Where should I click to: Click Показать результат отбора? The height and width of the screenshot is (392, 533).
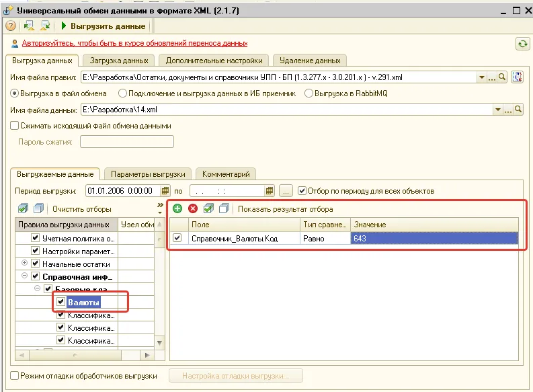(x=285, y=209)
